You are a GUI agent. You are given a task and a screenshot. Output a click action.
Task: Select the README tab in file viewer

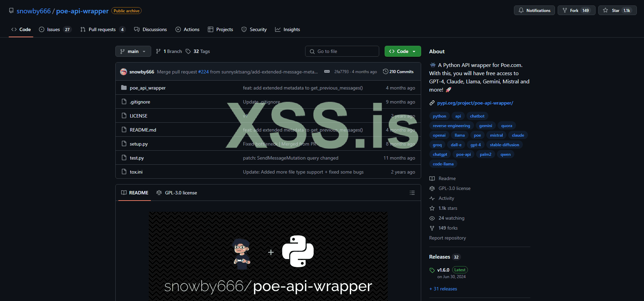pyautogui.click(x=134, y=193)
